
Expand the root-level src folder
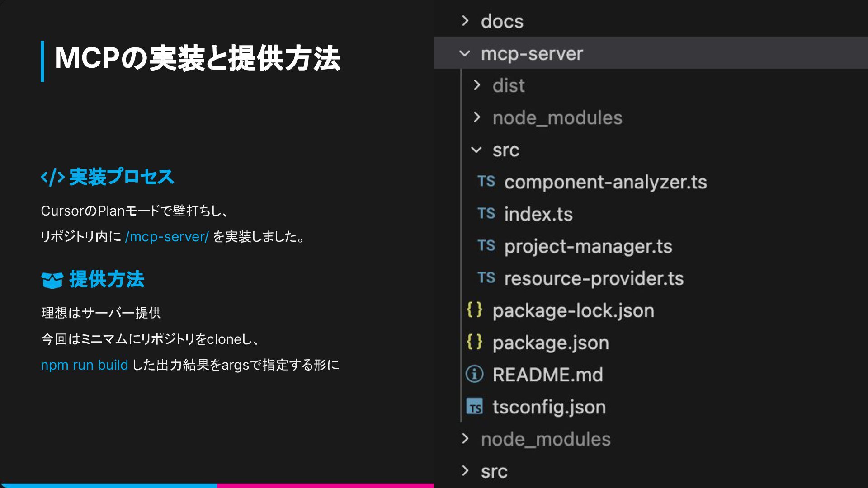[x=465, y=471]
